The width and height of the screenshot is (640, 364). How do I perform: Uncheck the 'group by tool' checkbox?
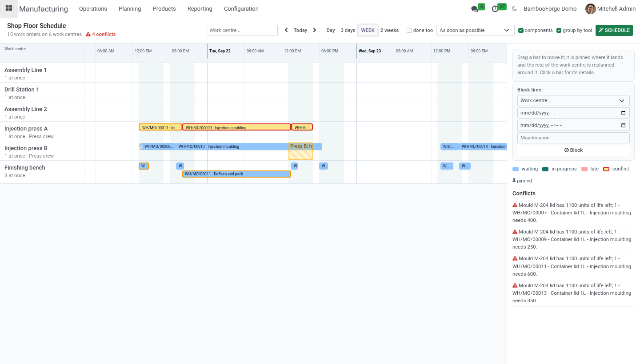click(559, 31)
